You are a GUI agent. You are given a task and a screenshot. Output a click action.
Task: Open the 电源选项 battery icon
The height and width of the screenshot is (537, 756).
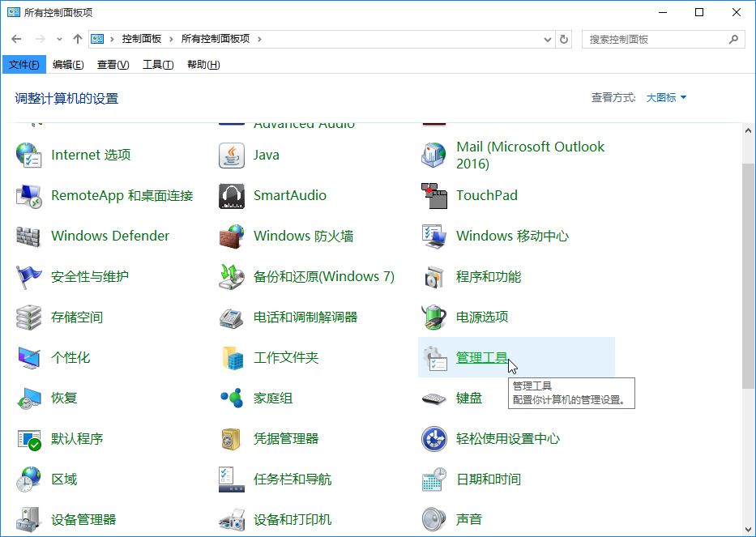tap(434, 318)
